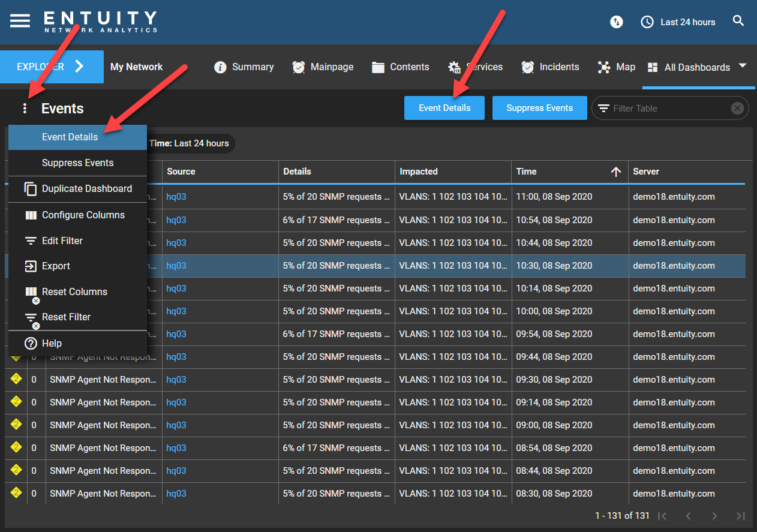757x532 pixels.
Task: Sort by the Source column header
Action: 220,172
